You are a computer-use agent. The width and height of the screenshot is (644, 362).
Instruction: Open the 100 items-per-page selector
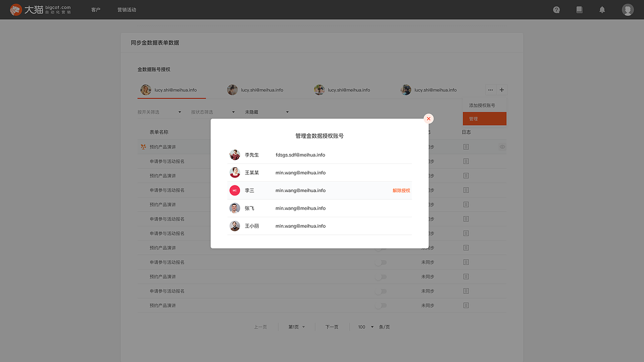(364, 327)
